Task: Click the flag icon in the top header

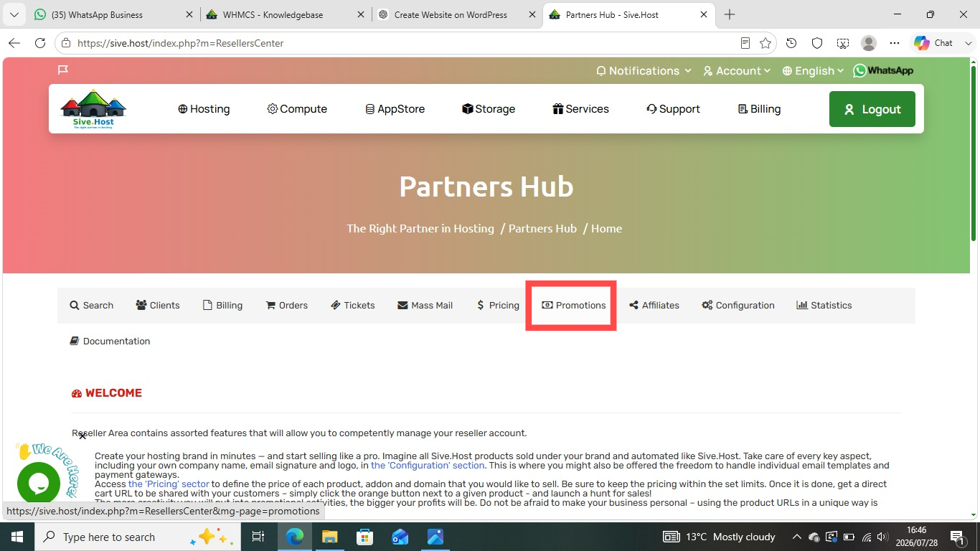Action: click(x=63, y=70)
